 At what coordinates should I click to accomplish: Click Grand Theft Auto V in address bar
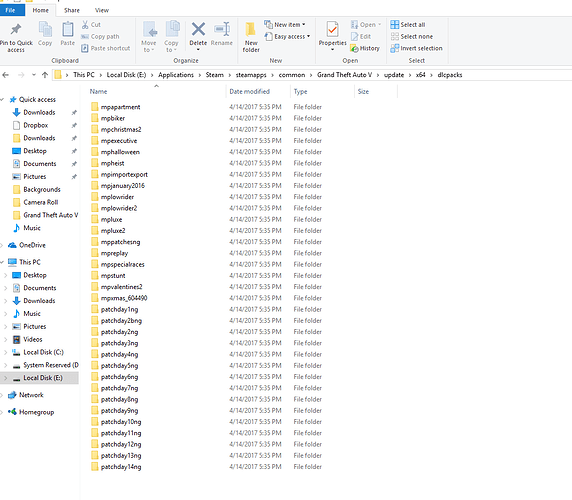[x=344, y=75]
